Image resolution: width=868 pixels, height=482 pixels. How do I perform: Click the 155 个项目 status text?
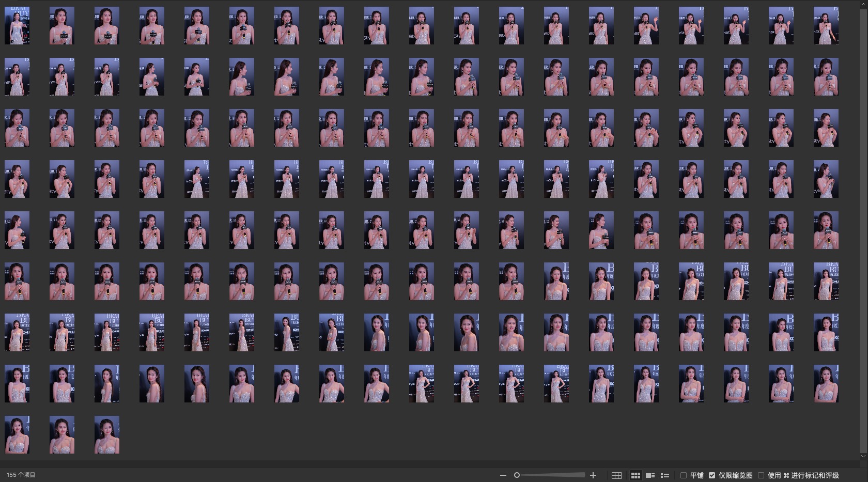pos(21,475)
